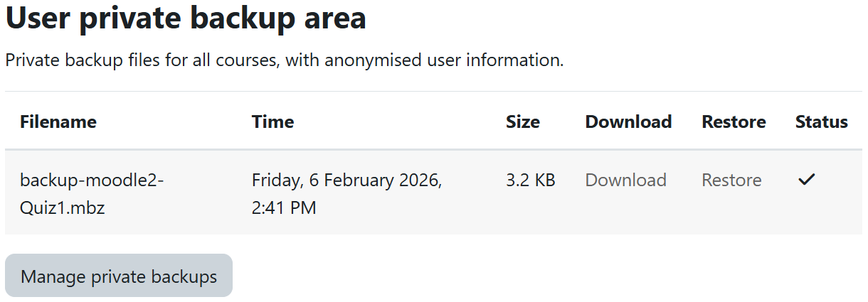This screenshot has height=302, width=868.
Task: Click the Status checkmark icon
Action: 805,180
